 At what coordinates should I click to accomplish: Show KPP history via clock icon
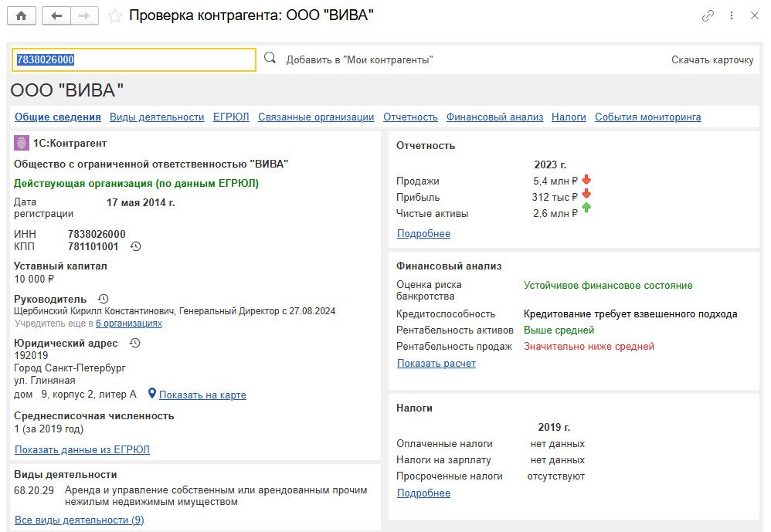click(x=136, y=246)
